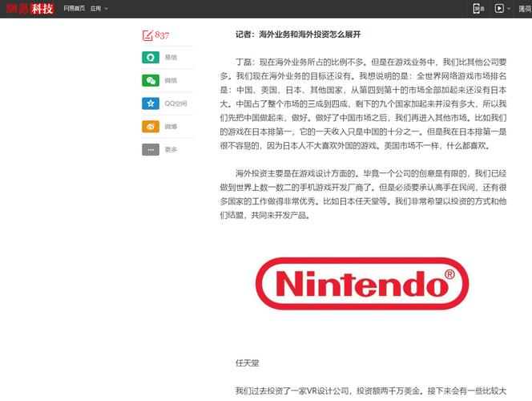The image size is (532, 401).
Task: Share via the WeChat 微信 icon
Action: [x=151, y=80]
